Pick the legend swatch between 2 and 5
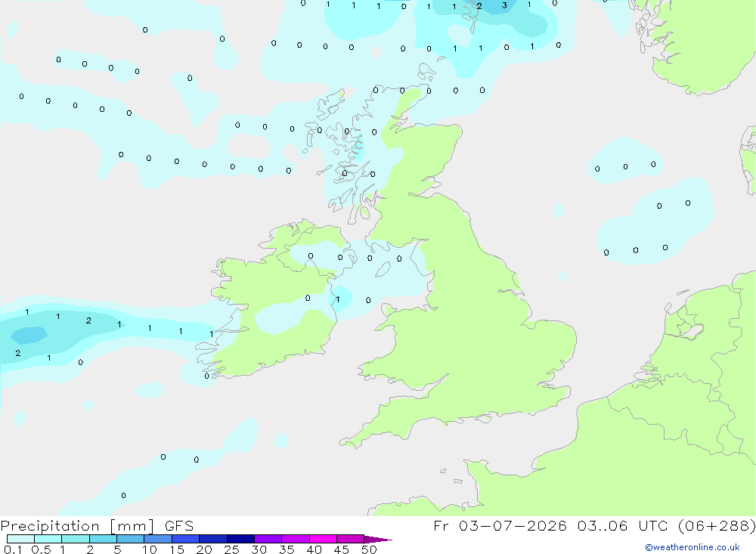The image size is (756, 554). (103, 539)
